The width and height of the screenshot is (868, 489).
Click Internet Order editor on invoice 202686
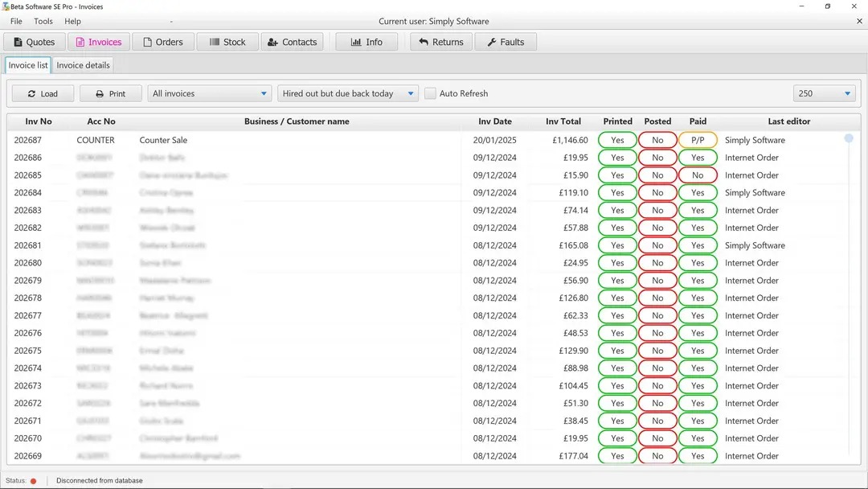click(751, 158)
